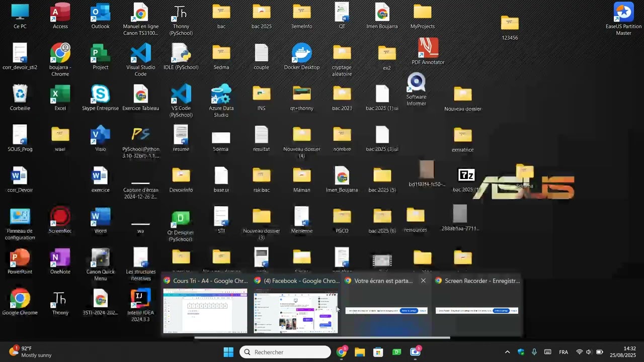Launch Visual Studio Code desktop icon

tap(141, 60)
